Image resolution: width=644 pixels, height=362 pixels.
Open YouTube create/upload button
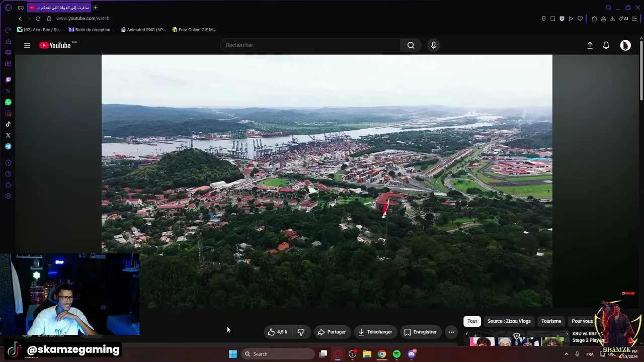[590, 45]
